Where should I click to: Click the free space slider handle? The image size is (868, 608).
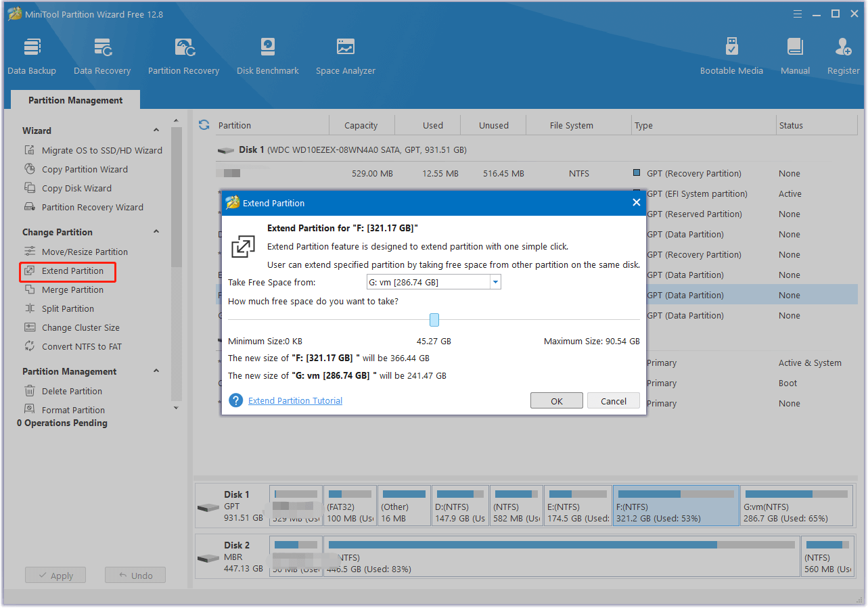click(434, 319)
